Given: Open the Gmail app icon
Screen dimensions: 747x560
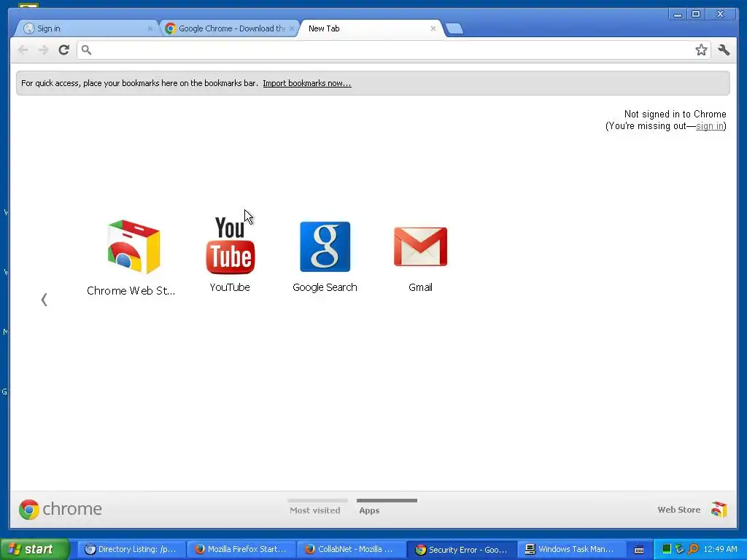Looking at the screenshot, I should (x=420, y=246).
